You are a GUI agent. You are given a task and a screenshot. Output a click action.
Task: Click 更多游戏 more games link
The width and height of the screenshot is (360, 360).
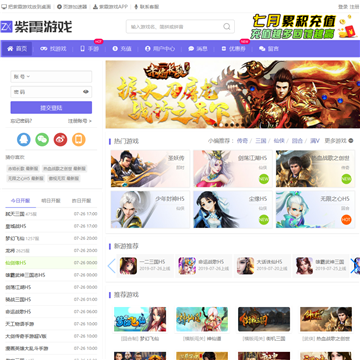[339, 141]
